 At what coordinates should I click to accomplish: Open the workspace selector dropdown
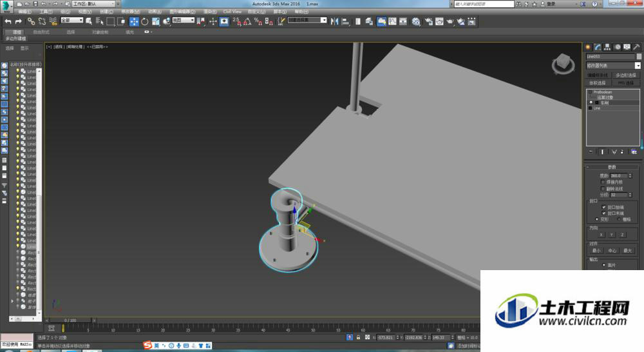click(94, 4)
